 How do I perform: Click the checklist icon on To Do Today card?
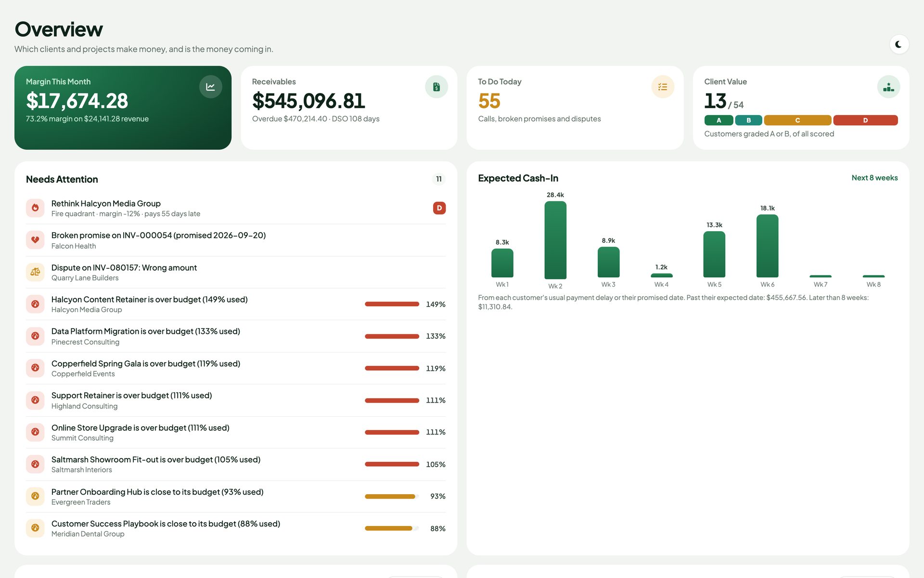point(662,87)
